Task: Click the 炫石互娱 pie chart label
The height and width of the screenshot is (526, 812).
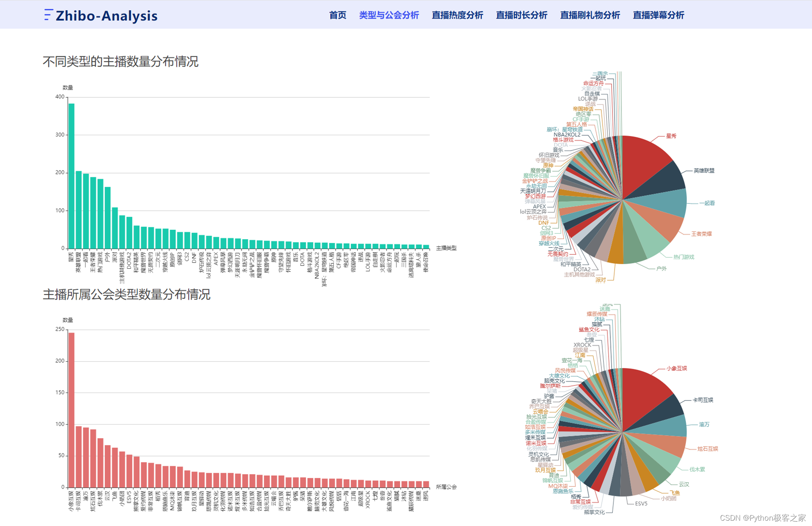Action: (x=707, y=449)
